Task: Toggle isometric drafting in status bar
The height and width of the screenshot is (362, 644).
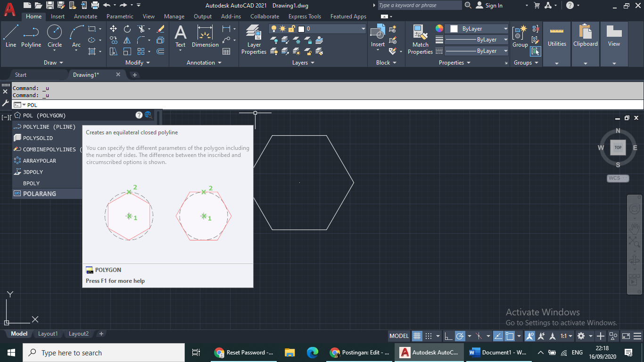Action: pyautogui.click(x=479, y=336)
